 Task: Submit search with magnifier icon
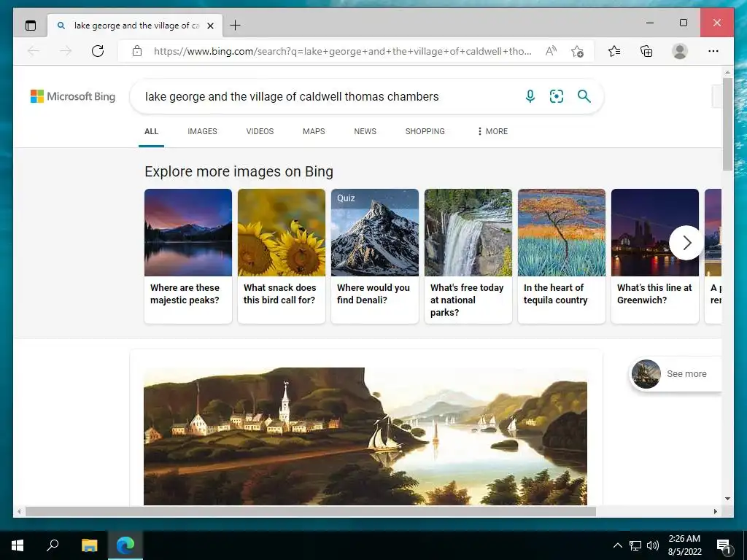tap(584, 96)
